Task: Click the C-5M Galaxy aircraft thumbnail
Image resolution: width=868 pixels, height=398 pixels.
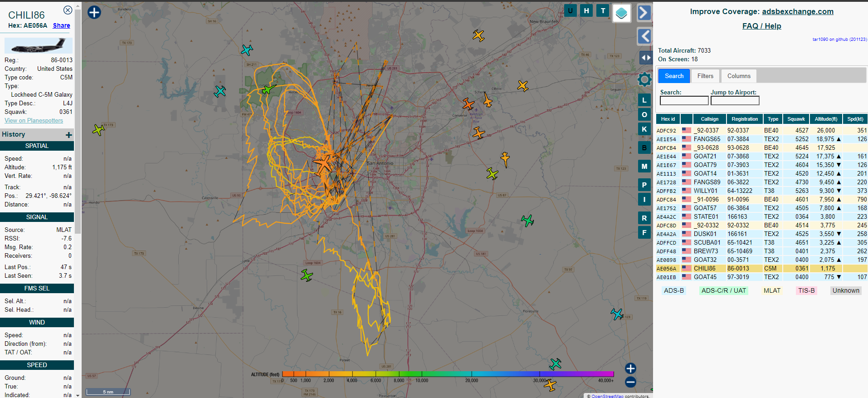Action: tap(39, 45)
